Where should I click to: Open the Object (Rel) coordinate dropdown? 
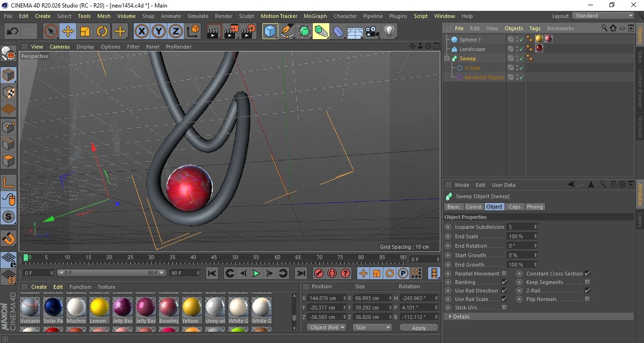coord(326,327)
